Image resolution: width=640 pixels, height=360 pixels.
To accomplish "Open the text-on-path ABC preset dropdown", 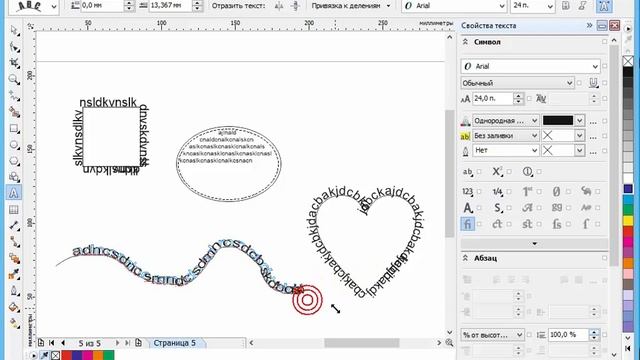I will (x=54, y=7).
